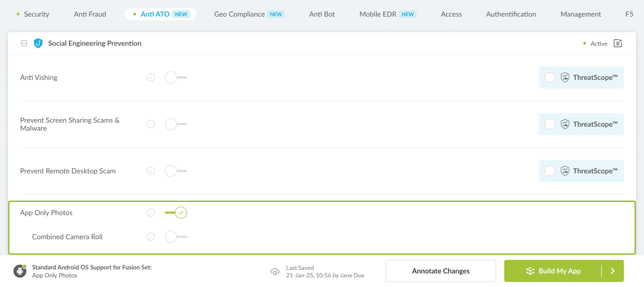Click info icon for Combined Camera Roll
The height and width of the screenshot is (287, 644).
click(x=151, y=237)
